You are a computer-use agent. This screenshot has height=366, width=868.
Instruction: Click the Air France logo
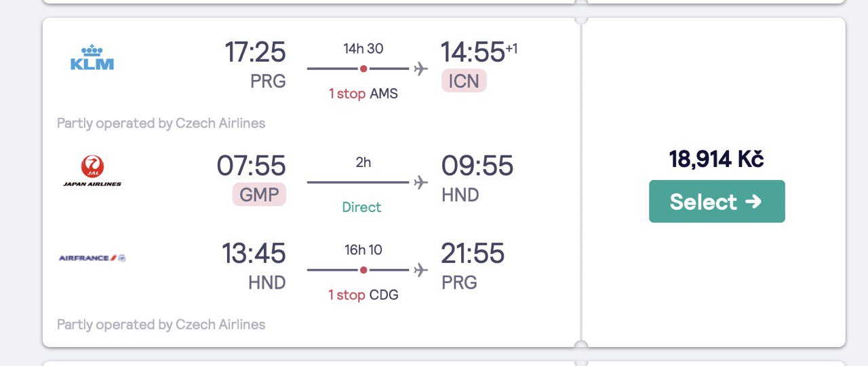[x=92, y=258]
